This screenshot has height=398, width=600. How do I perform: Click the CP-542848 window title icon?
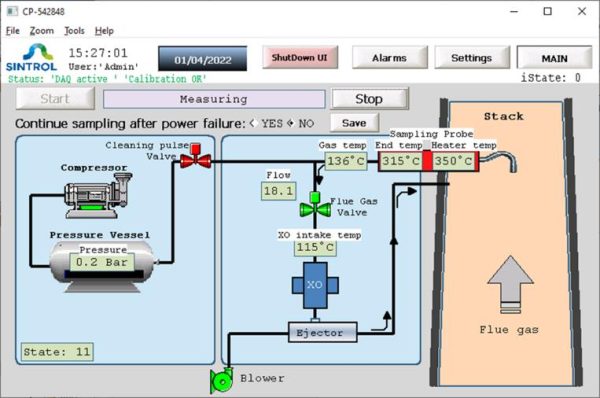[x=12, y=11]
